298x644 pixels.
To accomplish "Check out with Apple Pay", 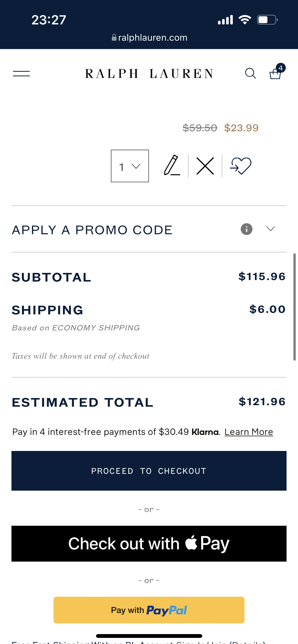I will [149, 544].
